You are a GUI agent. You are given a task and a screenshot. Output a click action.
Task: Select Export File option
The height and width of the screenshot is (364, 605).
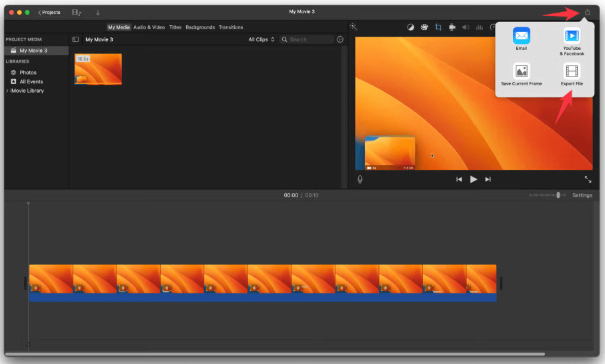(x=572, y=75)
